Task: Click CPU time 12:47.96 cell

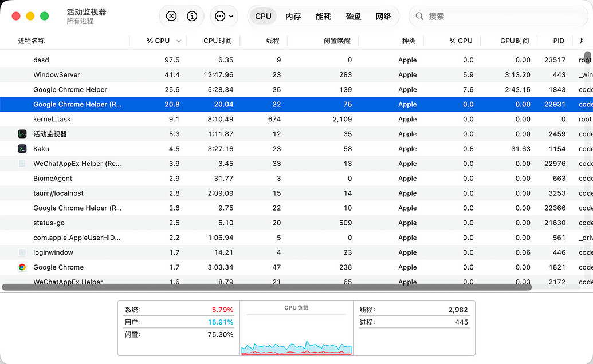Action: click(x=219, y=75)
